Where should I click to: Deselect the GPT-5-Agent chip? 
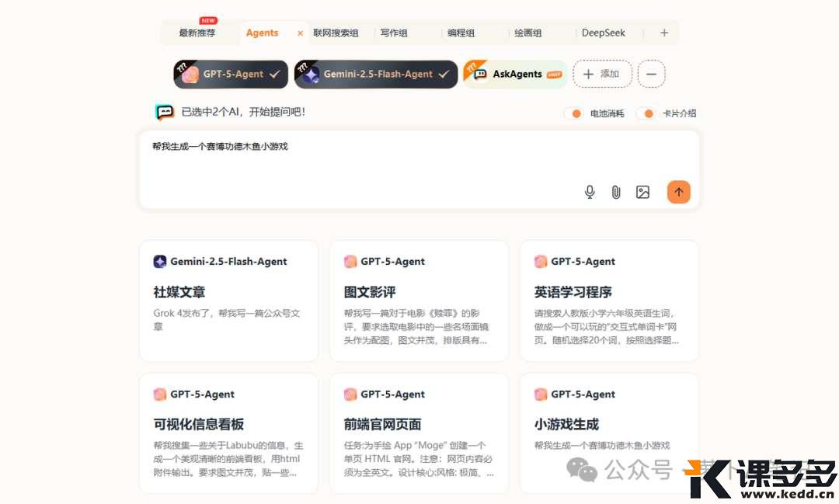coord(231,74)
